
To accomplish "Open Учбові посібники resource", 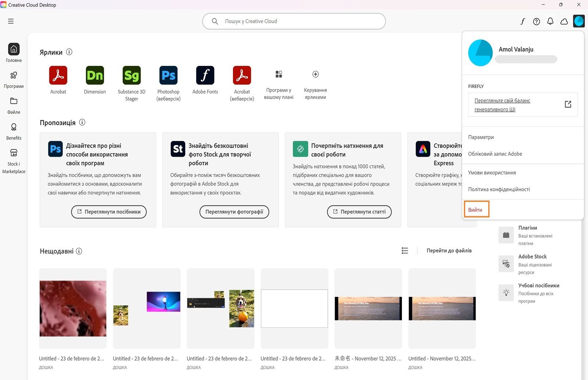I will (x=529, y=293).
